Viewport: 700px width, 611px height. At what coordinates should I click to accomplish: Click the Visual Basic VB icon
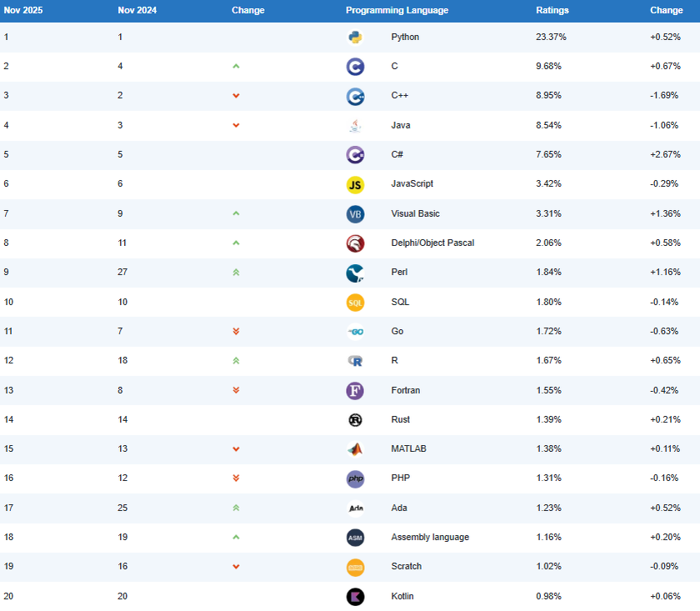355,214
